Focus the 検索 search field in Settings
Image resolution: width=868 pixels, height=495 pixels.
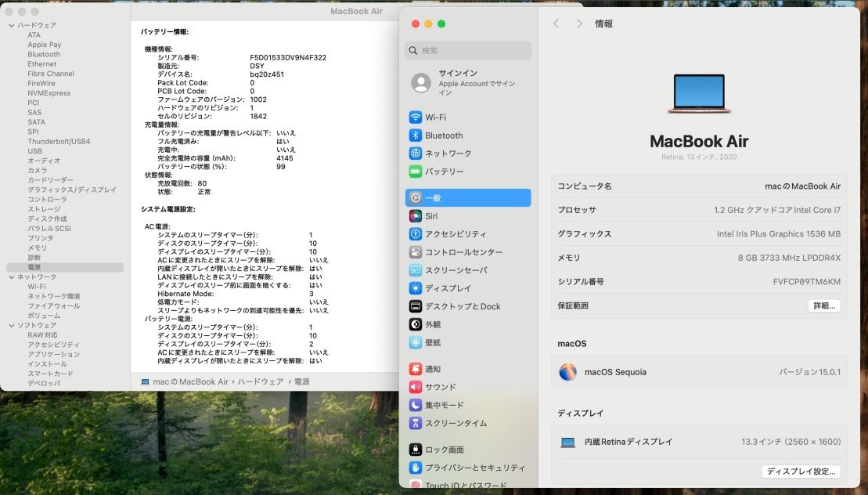click(468, 50)
